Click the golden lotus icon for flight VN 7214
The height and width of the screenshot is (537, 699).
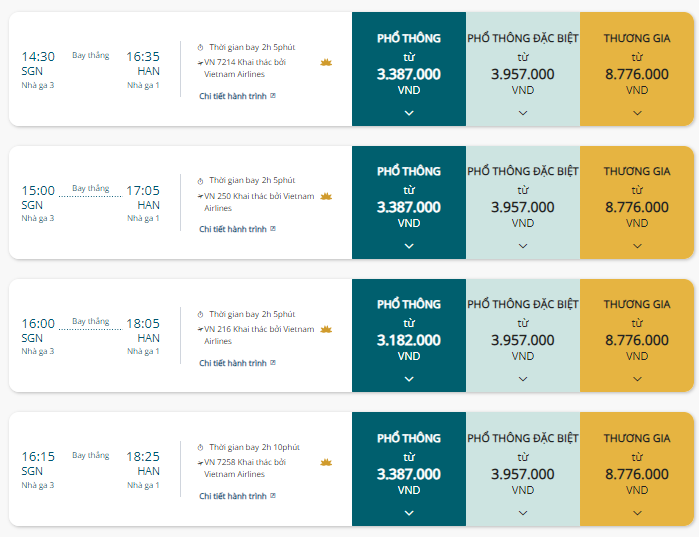[326, 62]
